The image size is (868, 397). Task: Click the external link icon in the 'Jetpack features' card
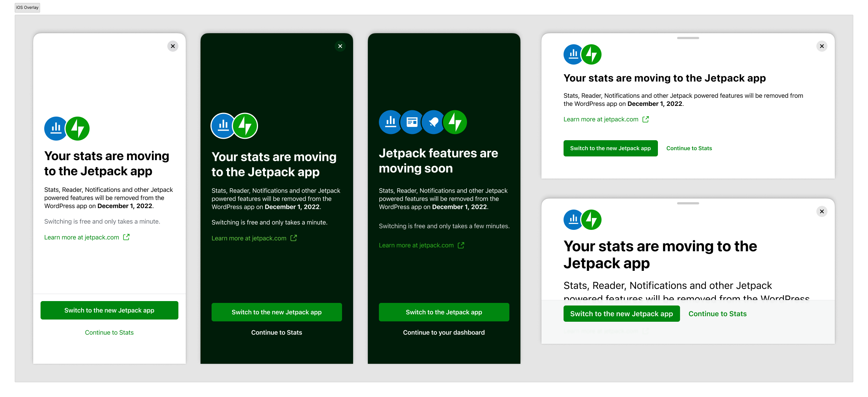[461, 245]
